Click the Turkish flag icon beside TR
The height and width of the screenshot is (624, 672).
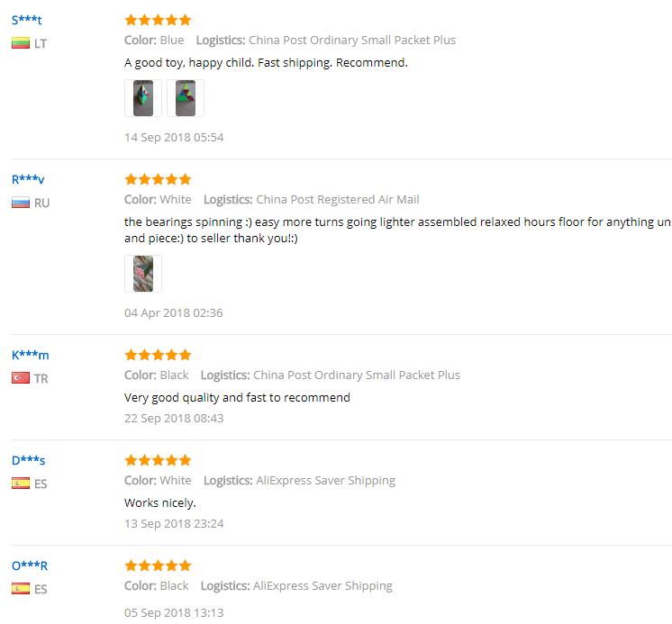pyautogui.click(x=21, y=378)
